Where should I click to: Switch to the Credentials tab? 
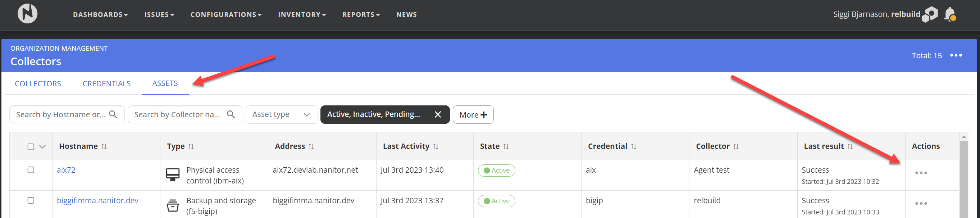pos(106,84)
